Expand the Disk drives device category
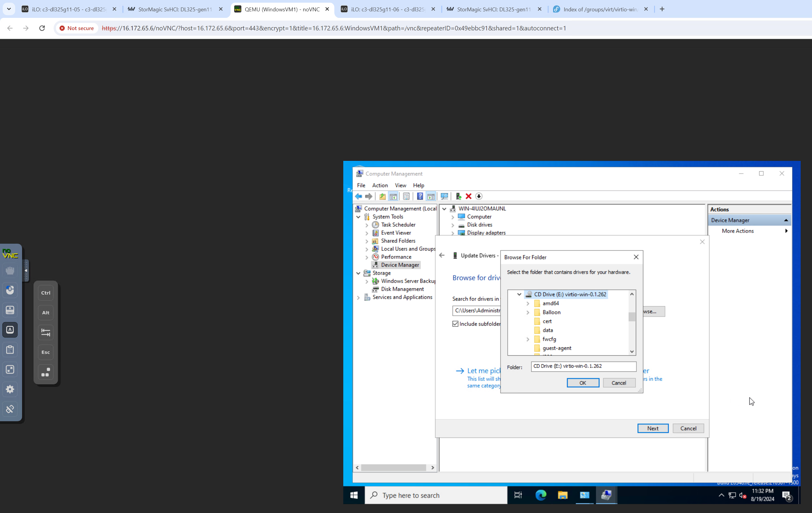Image resolution: width=812 pixels, height=513 pixels. click(x=453, y=225)
